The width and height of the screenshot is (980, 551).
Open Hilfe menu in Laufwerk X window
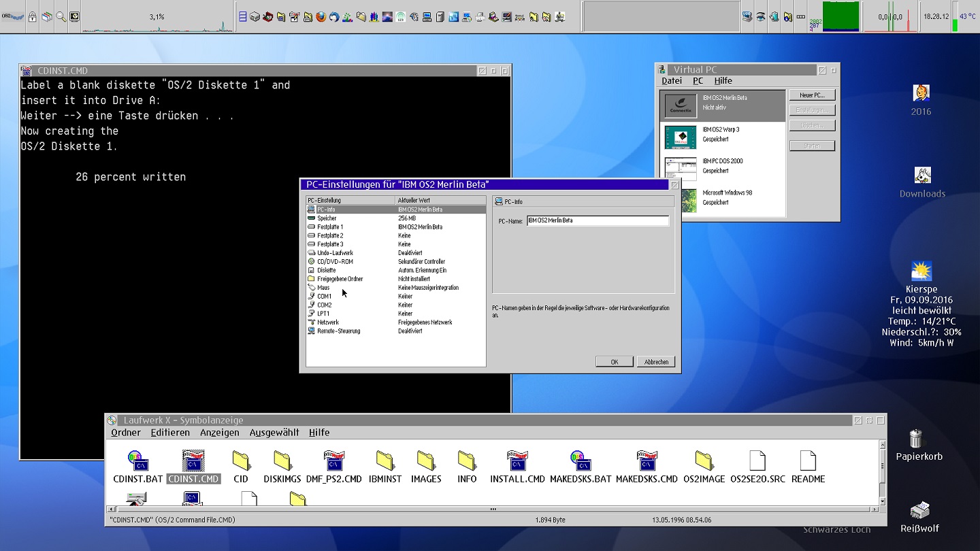319,433
